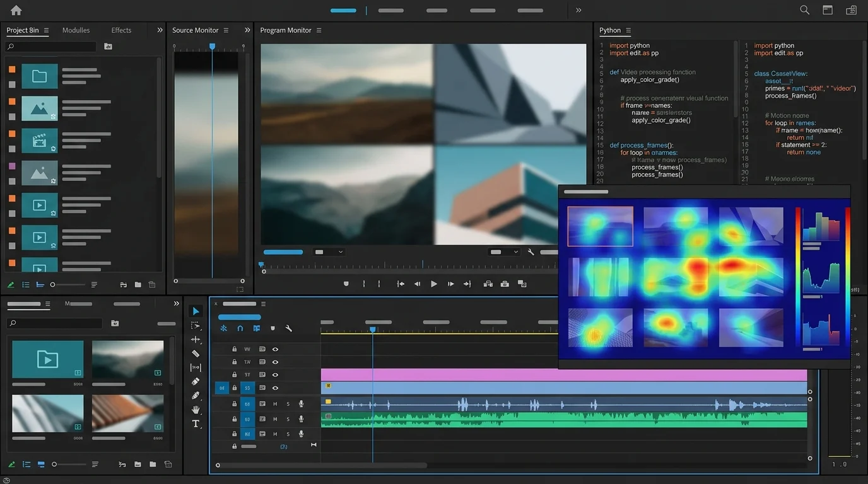
Task: Mute the first audio track
Action: point(275,404)
